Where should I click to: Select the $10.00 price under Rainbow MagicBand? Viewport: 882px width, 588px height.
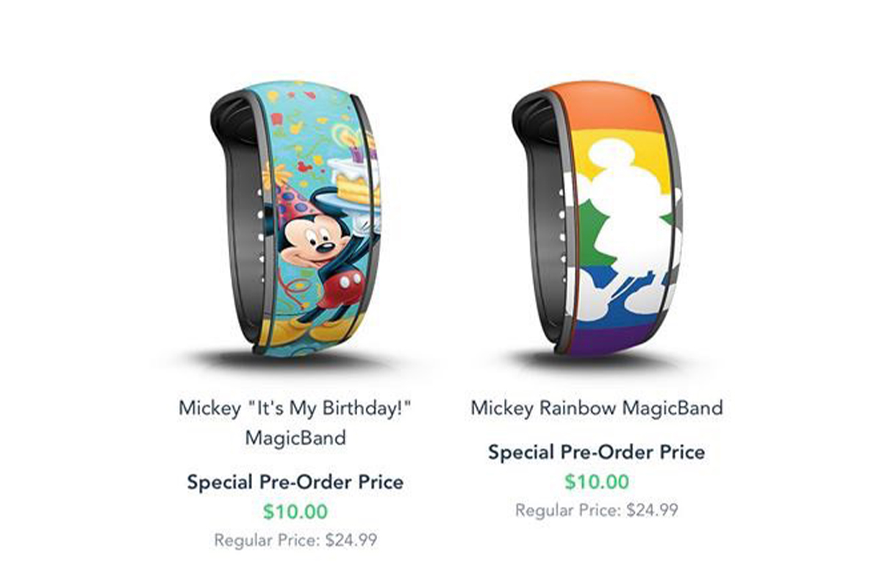pos(597,481)
